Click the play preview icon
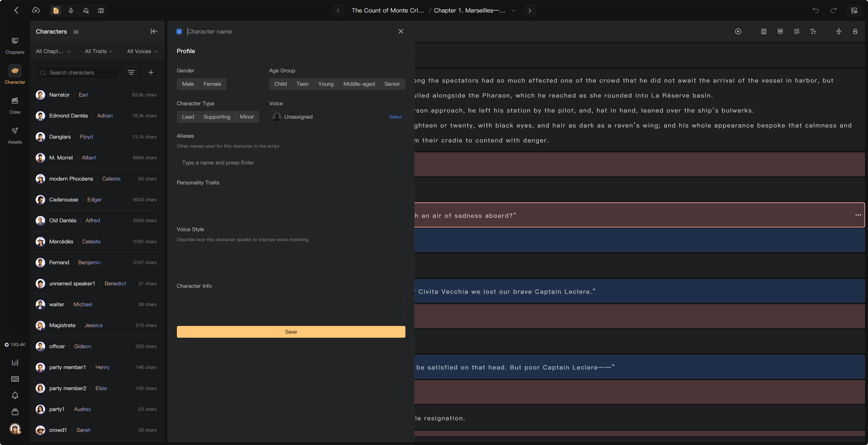The height and width of the screenshot is (445, 868). pyautogui.click(x=738, y=31)
